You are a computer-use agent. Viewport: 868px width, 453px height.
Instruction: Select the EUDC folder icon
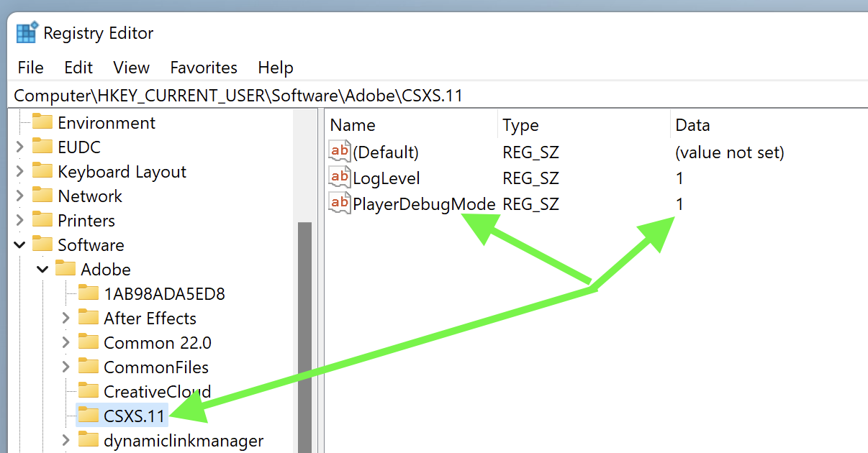click(42, 147)
